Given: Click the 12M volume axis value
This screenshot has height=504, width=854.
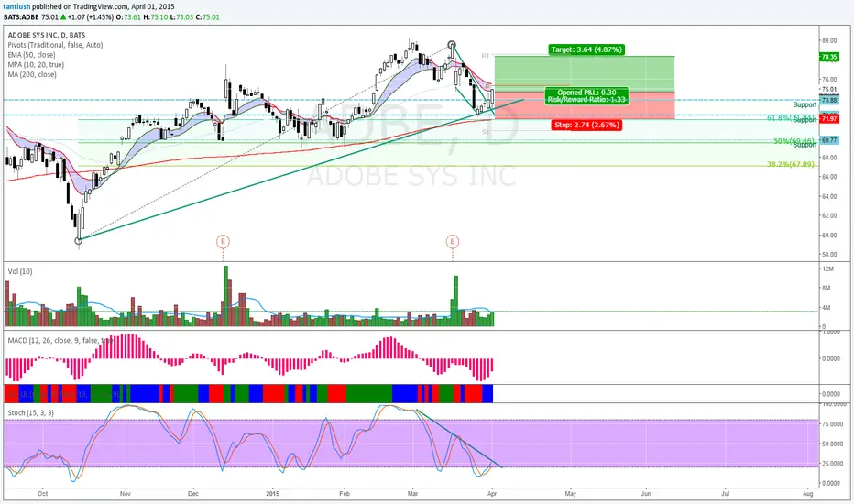Looking at the screenshot, I should (827, 269).
